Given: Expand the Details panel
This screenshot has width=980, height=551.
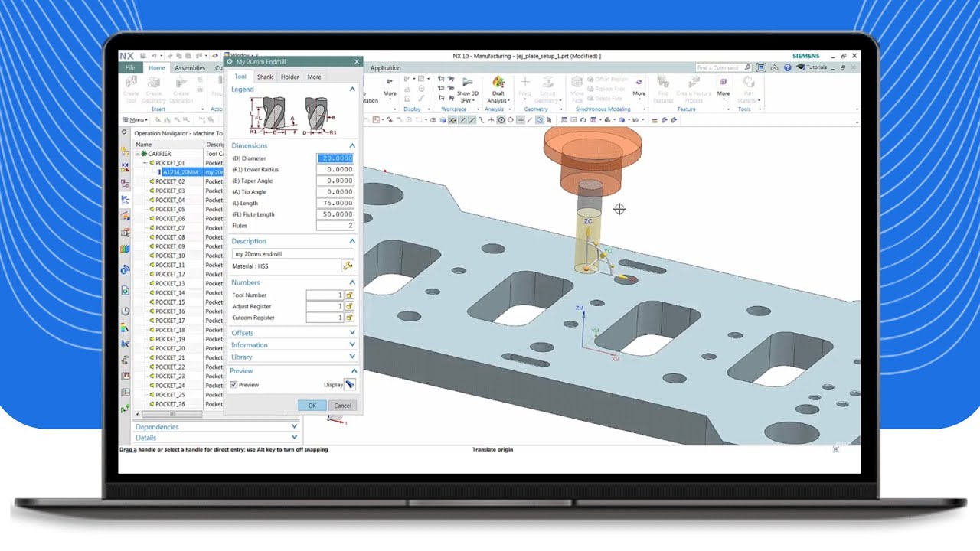Looking at the screenshot, I should [x=294, y=438].
